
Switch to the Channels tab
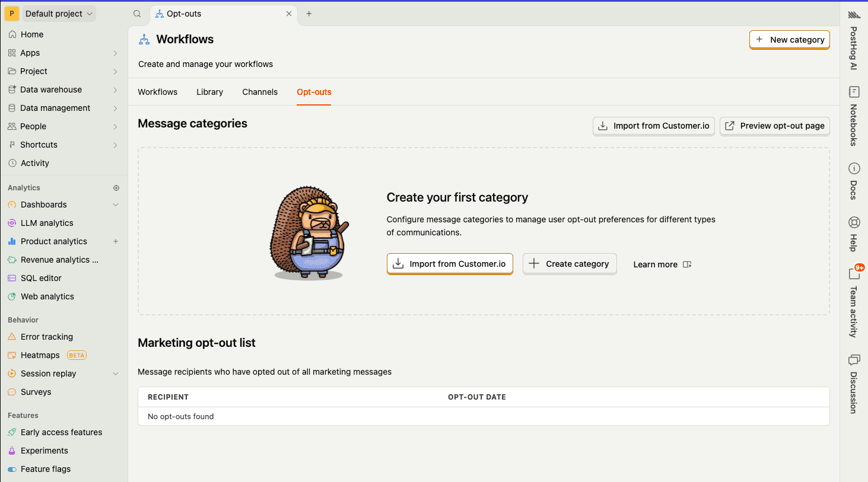(x=259, y=92)
